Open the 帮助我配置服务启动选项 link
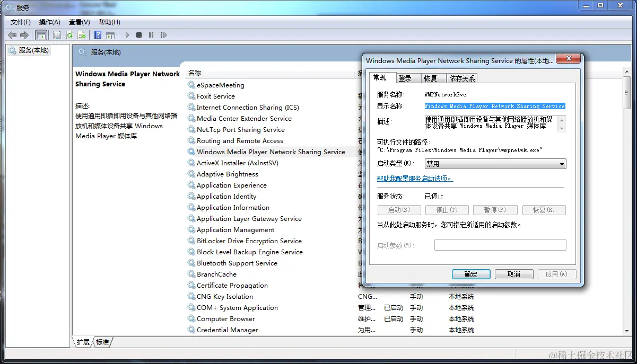The image size is (637, 364). 415,179
